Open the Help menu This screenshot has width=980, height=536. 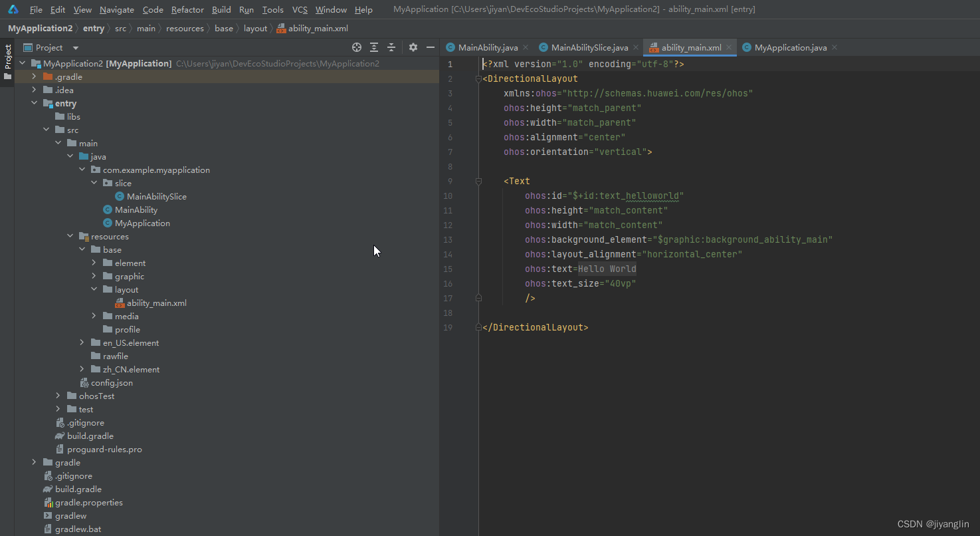pyautogui.click(x=363, y=9)
